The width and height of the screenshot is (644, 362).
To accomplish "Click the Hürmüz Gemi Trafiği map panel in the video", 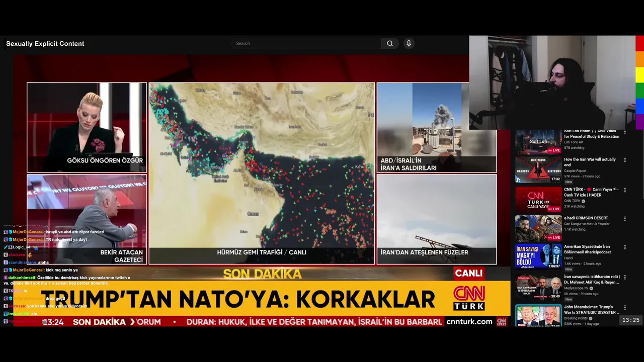I will (262, 173).
